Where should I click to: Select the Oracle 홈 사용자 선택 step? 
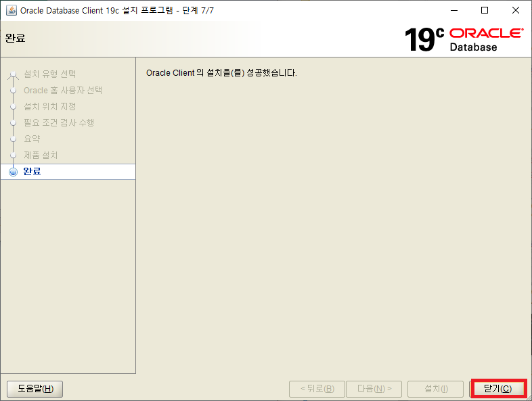click(x=63, y=90)
